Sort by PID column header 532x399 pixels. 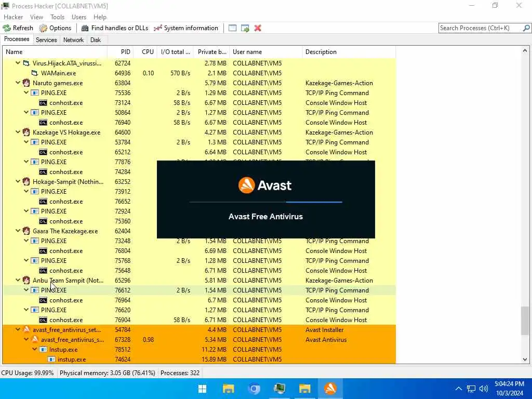(x=120, y=52)
